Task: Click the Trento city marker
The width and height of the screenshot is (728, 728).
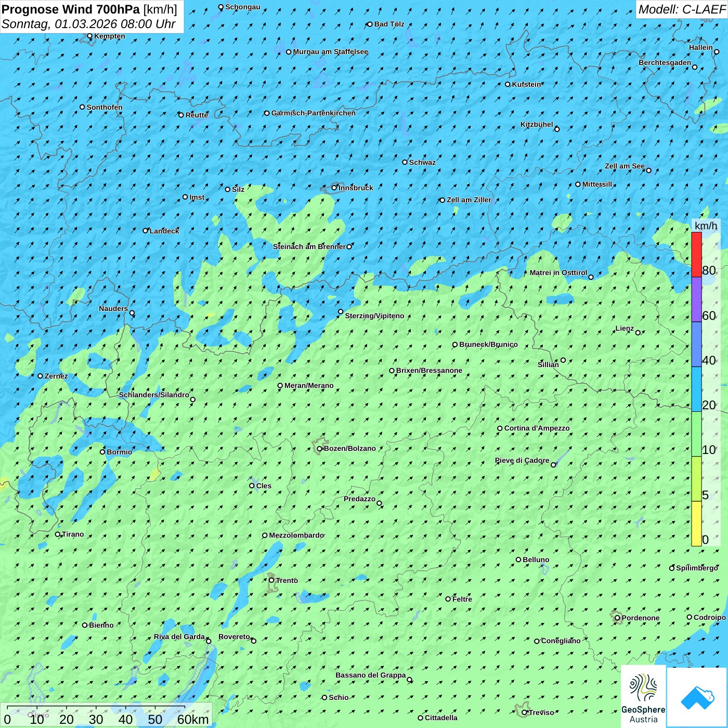Action: click(271, 580)
